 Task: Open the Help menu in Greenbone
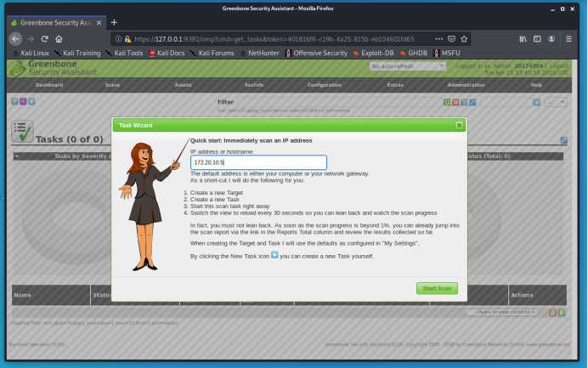(536, 85)
